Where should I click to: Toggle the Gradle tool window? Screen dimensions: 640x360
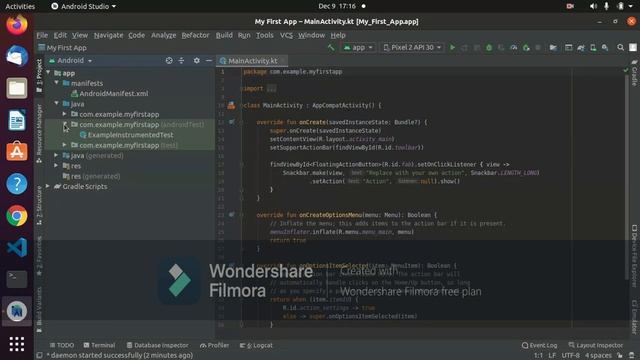click(634, 73)
